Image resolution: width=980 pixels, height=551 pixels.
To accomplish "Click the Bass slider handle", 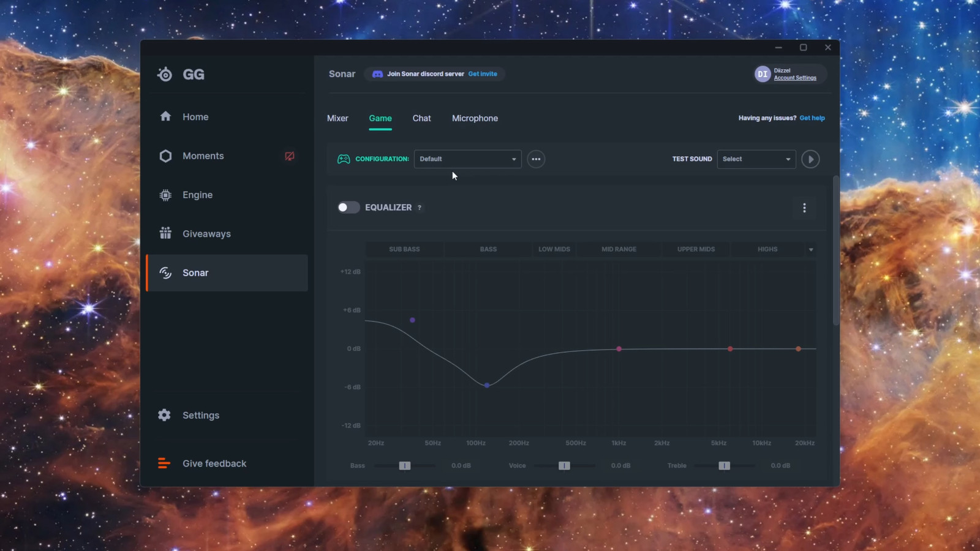I will coord(404,466).
